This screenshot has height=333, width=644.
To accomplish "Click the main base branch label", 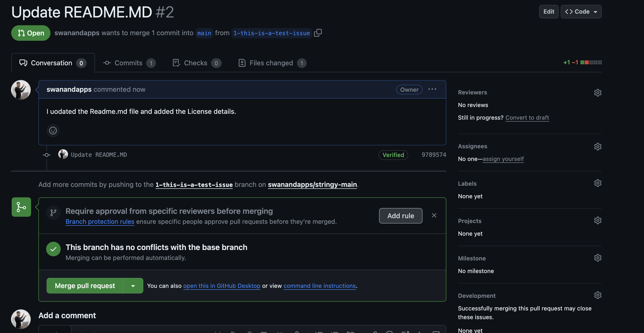I will pos(204,33).
